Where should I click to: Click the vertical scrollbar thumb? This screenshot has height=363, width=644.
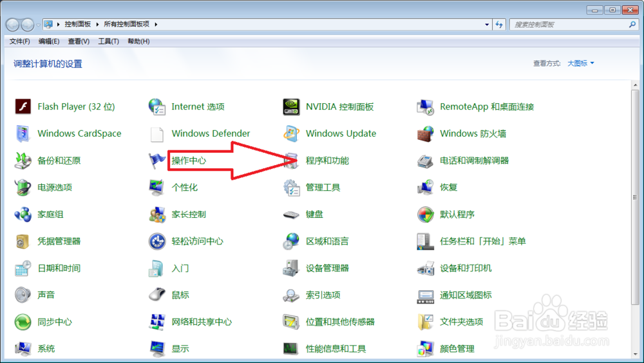(636, 197)
